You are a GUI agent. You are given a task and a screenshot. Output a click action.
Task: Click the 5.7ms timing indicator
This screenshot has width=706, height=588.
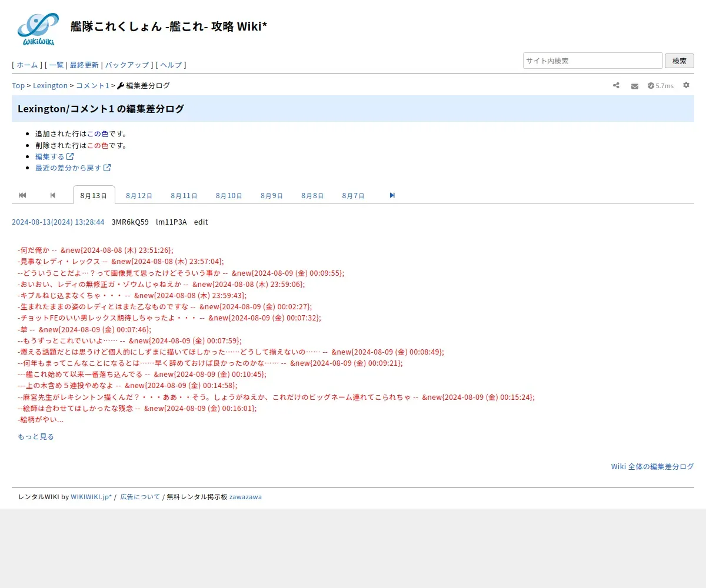point(661,86)
